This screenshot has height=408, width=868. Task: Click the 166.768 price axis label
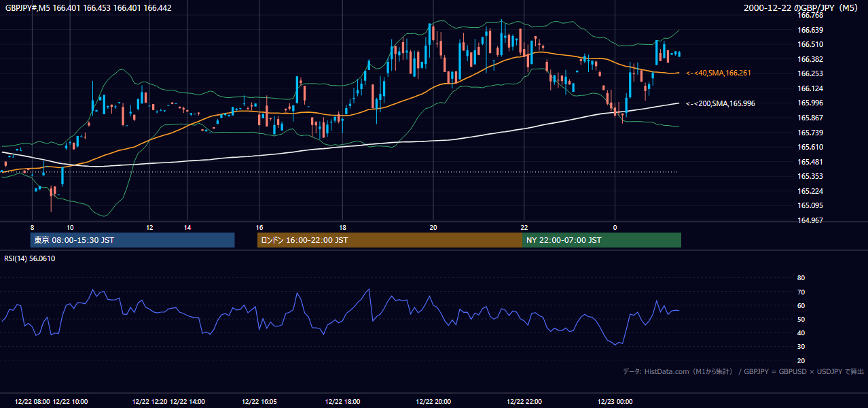click(810, 15)
